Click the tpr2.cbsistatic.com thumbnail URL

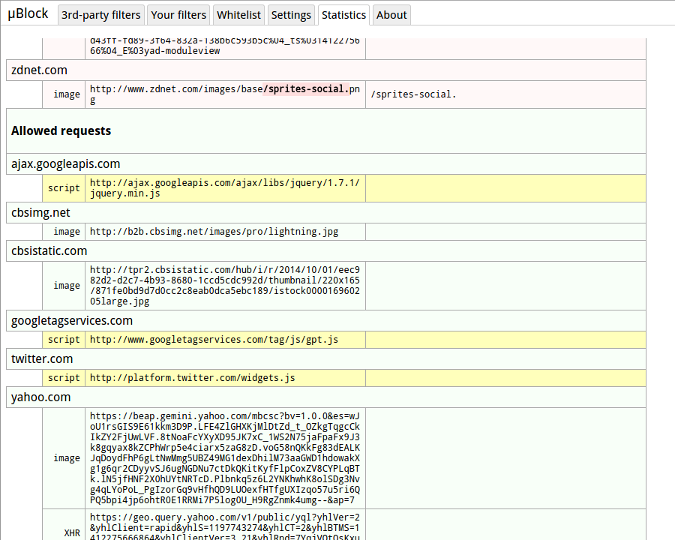tap(225, 286)
